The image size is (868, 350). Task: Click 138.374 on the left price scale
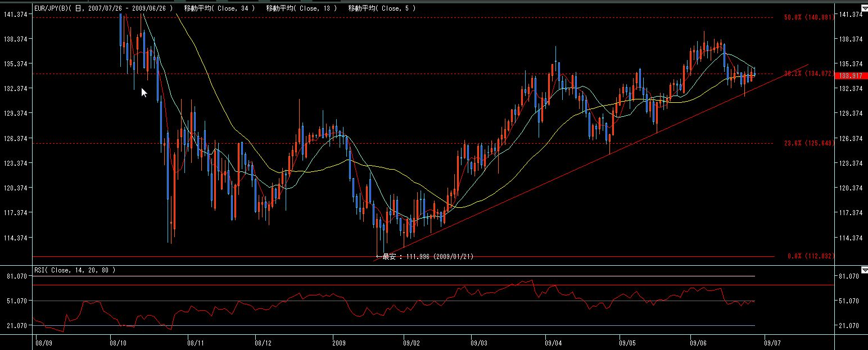[16, 39]
